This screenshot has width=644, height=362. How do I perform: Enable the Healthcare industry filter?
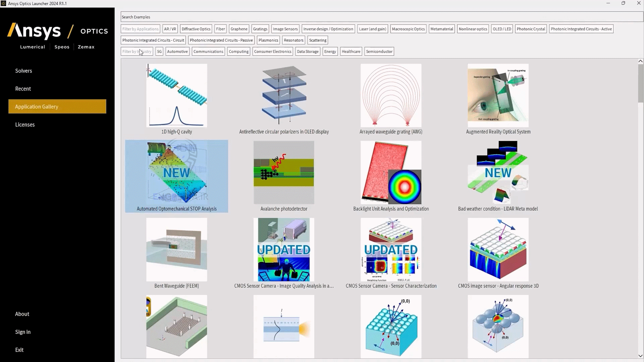click(351, 51)
